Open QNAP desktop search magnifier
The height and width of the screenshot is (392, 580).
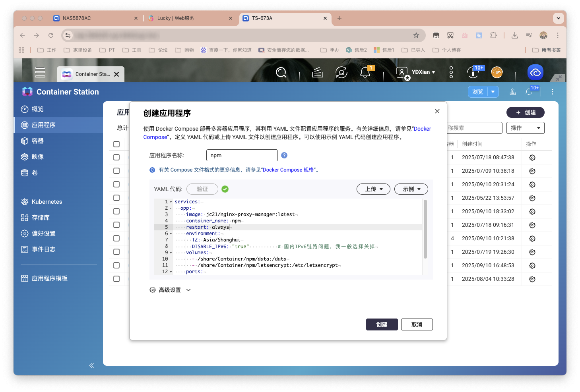tap(281, 72)
